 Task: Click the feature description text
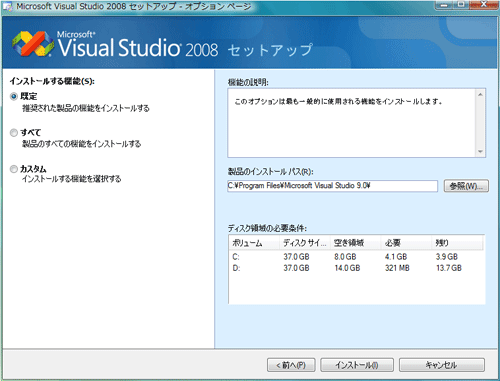tap(338, 102)
